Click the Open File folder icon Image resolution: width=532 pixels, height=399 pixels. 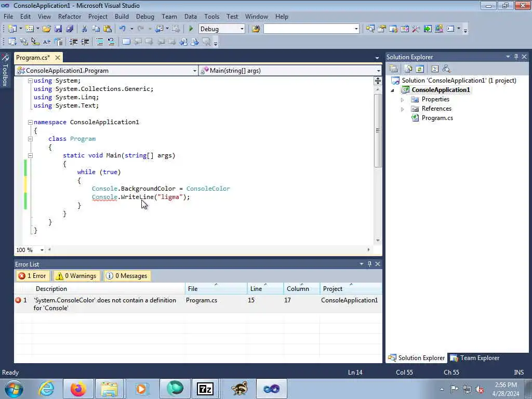(46, 29)
